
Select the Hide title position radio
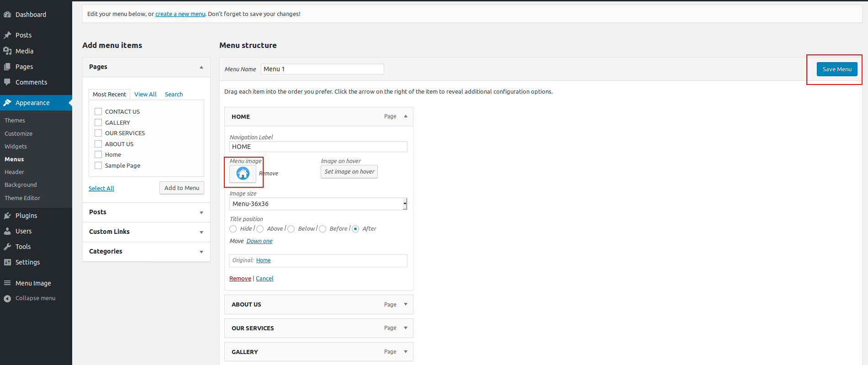coord(233,229)
